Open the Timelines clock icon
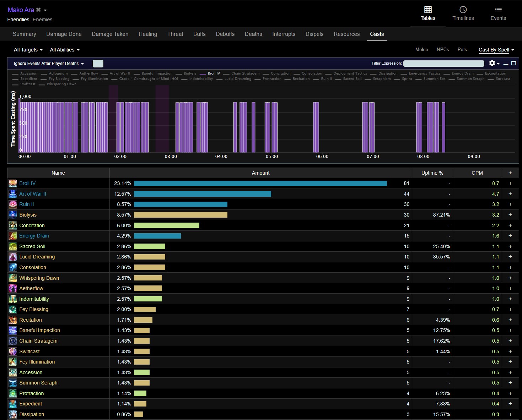This screenshot has width=522, height=420. 463,10
